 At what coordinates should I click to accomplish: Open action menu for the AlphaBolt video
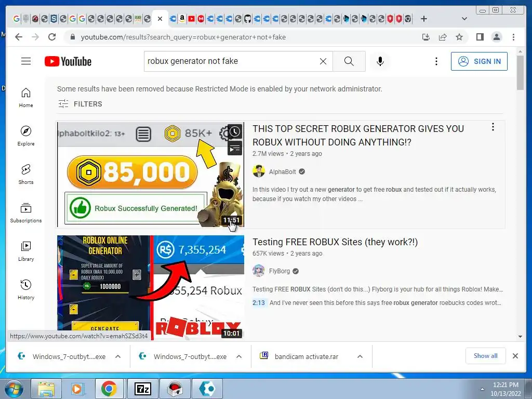coord(493,127)
